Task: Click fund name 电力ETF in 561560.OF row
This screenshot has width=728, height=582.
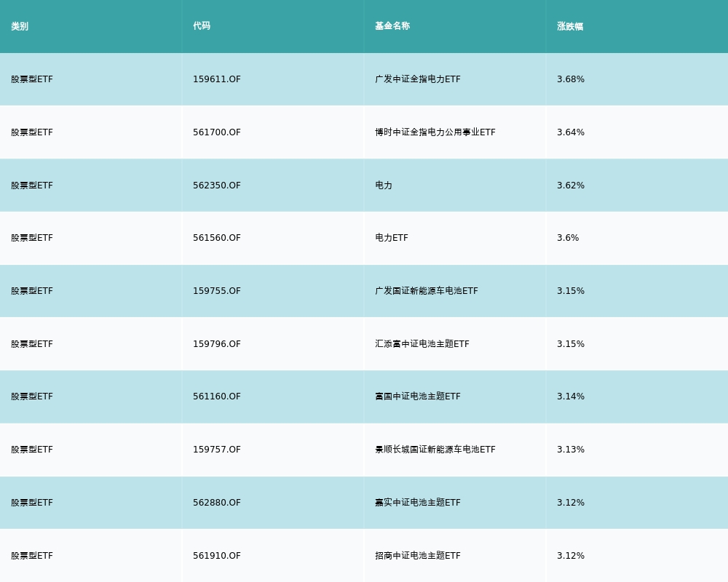Action: (x=392, y=238)
